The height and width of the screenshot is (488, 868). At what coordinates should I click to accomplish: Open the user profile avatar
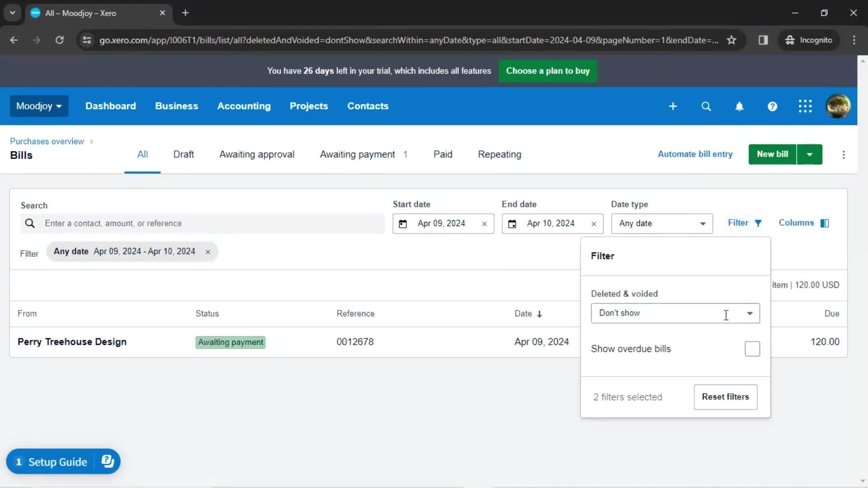coord(838,106)
